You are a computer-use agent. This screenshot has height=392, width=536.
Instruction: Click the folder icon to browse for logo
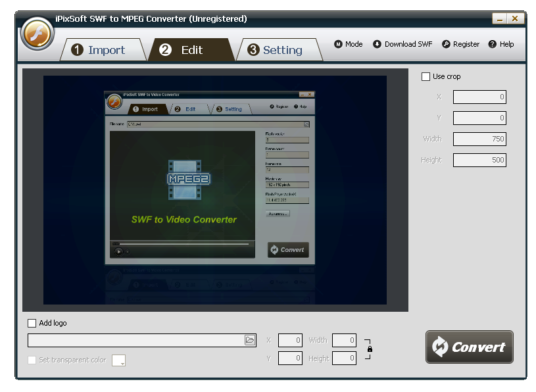(x=250, y=340)
